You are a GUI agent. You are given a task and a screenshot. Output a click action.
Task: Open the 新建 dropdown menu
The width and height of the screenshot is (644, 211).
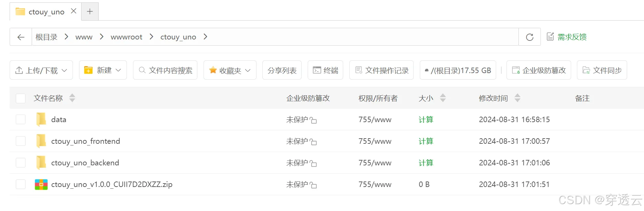tap(103, 70)
